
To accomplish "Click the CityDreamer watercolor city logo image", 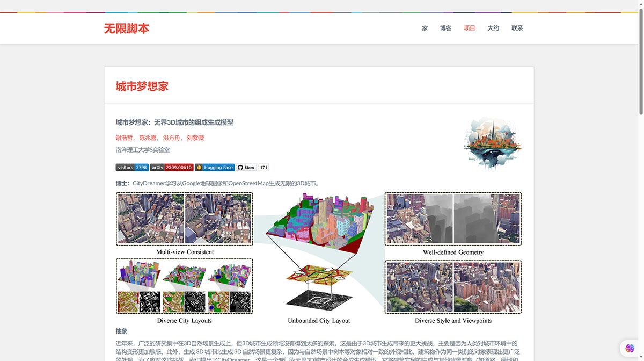I will tap(493, 143).
